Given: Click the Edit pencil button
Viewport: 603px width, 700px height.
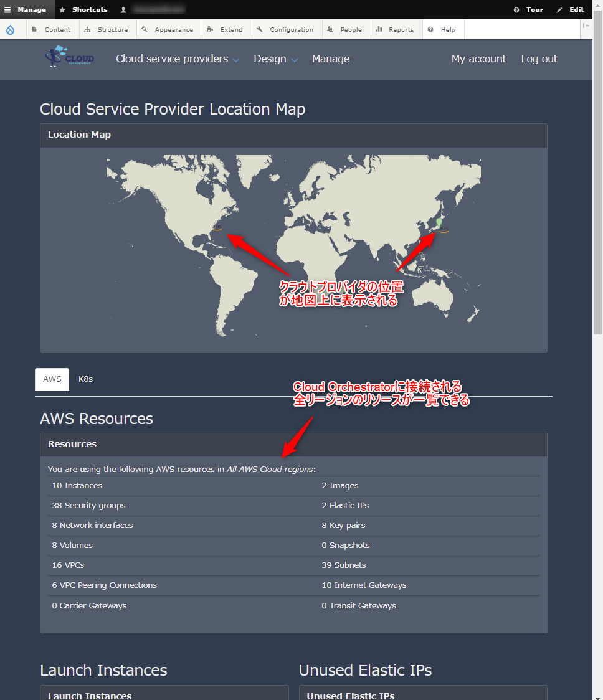Looking at the screenshot, I should pos(570,9).
